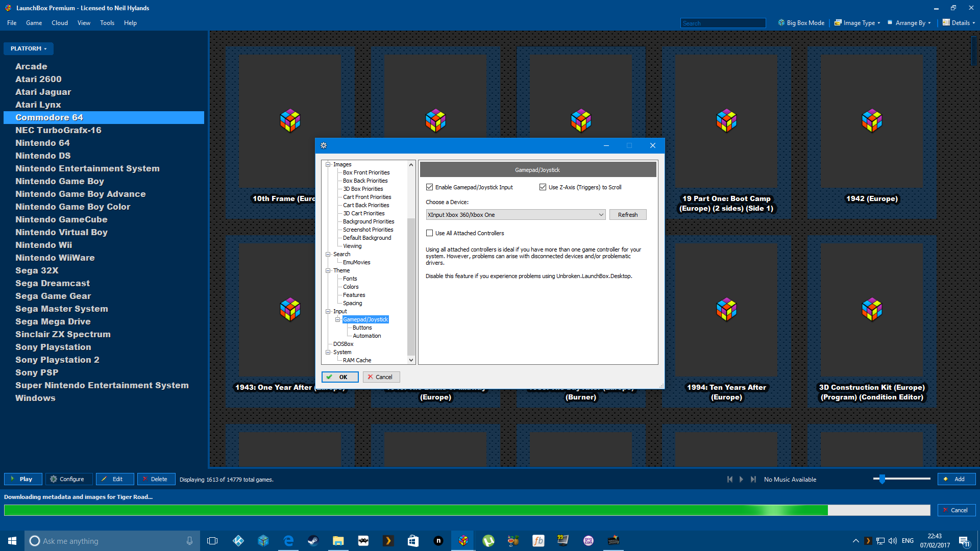The width and height of the screenshot is (980, 551).
Task: Click the Configure button
Action: tap(69, 479)
